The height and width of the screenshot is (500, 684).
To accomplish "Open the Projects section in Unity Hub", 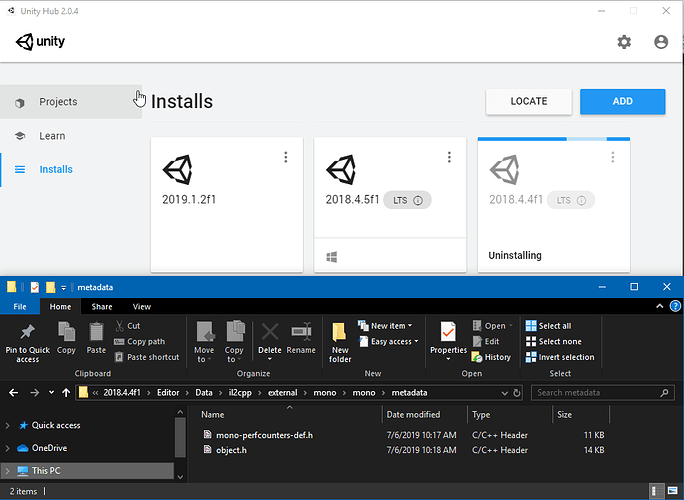I will tap(71, 102).
